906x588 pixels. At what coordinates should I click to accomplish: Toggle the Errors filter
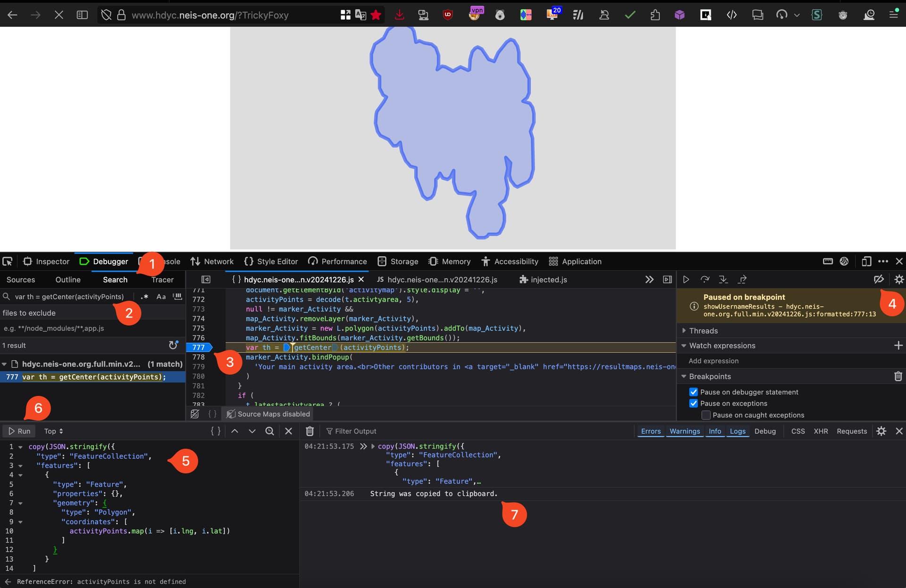click(x=651, y=431)
